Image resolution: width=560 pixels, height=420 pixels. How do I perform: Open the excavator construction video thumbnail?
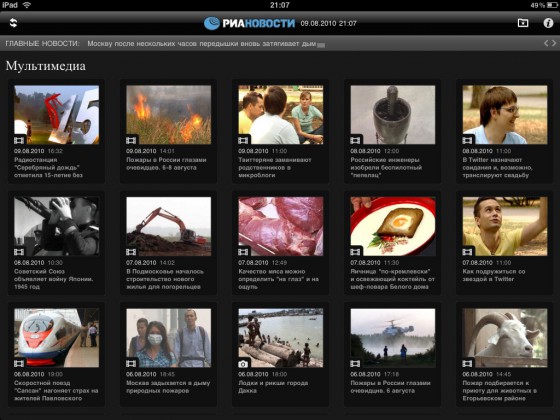point(169,226)
